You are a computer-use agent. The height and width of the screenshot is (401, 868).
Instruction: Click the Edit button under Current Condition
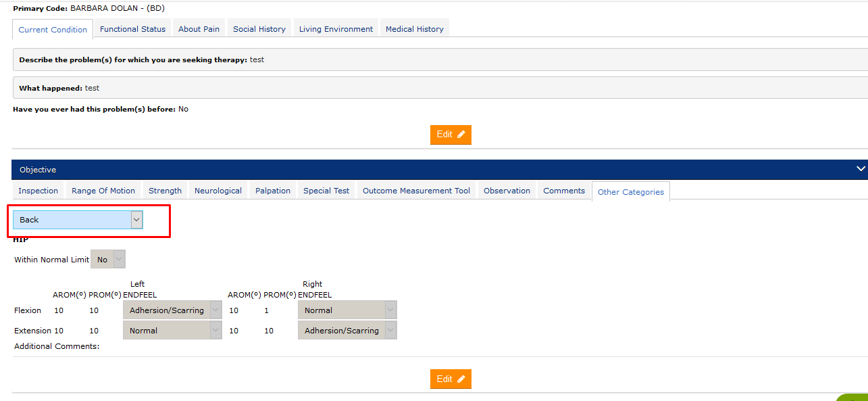(x=451, y=135)
